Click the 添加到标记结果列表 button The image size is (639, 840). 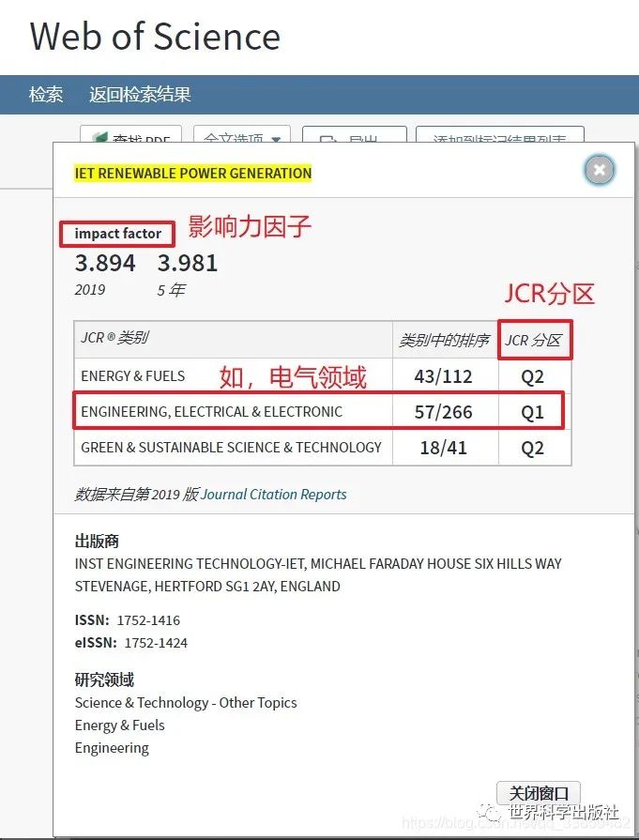click(499, 134)
